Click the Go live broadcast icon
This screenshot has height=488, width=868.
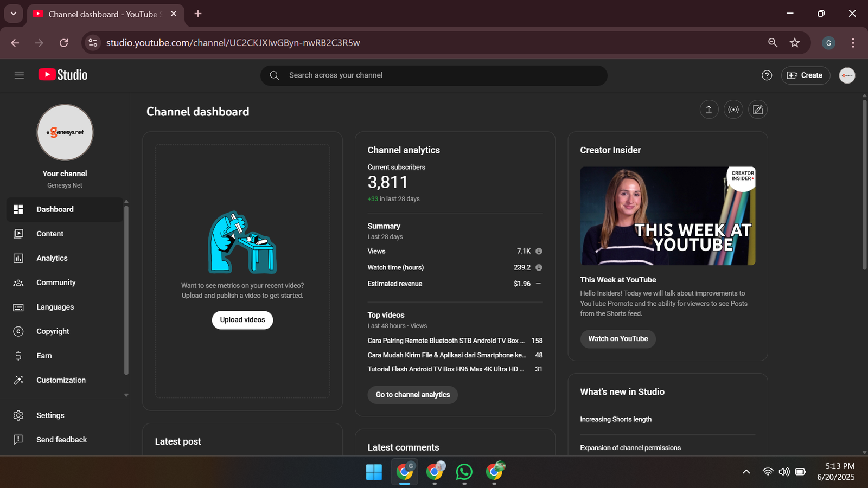click(733, 110)
